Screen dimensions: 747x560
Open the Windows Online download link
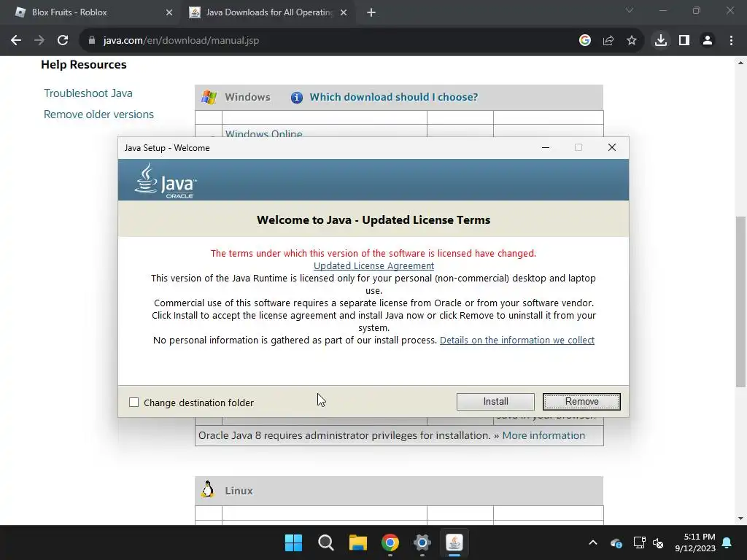pyautogui.click(x=263, y=133)
